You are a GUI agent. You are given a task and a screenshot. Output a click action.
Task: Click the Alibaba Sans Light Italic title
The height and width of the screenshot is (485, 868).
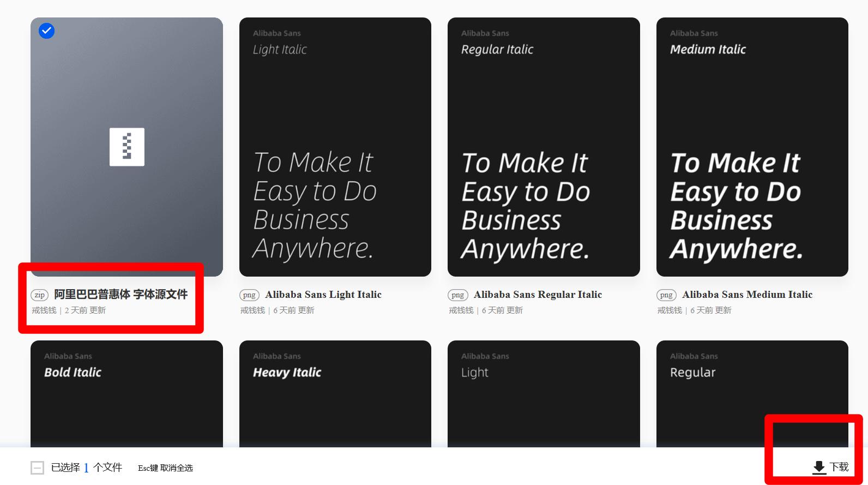pos(323,295)
